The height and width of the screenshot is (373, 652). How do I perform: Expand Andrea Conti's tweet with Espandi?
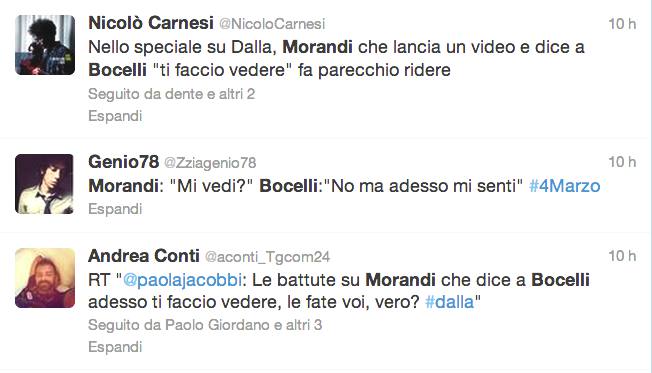(115, 347)
